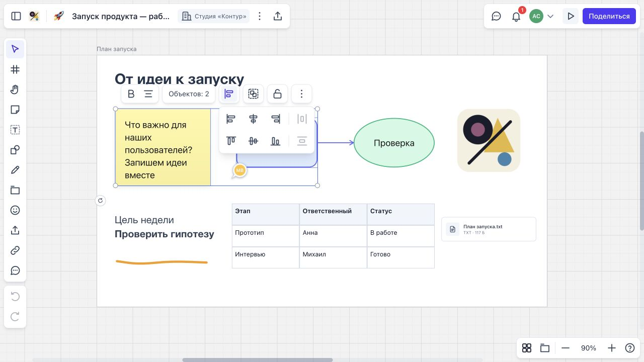The width and height of the screenshot is (644, 362).
Task: Click the Объектов: 2 selection counter
Action: click(x=189, y=94)
